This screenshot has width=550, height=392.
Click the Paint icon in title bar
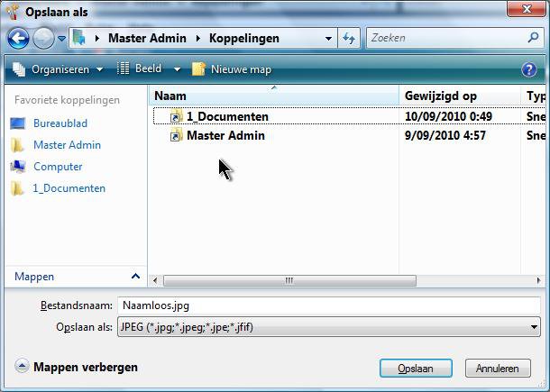coord(13,12)
